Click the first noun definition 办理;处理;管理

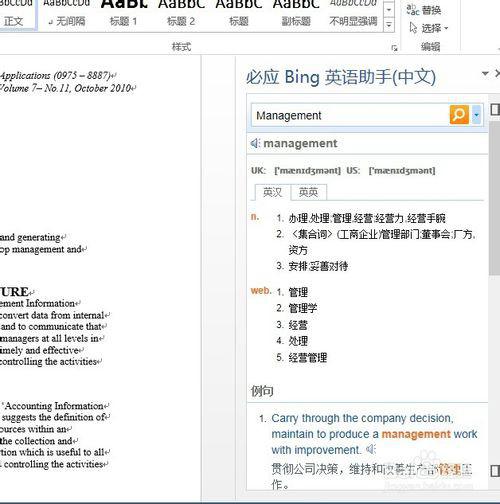[367, 218]
